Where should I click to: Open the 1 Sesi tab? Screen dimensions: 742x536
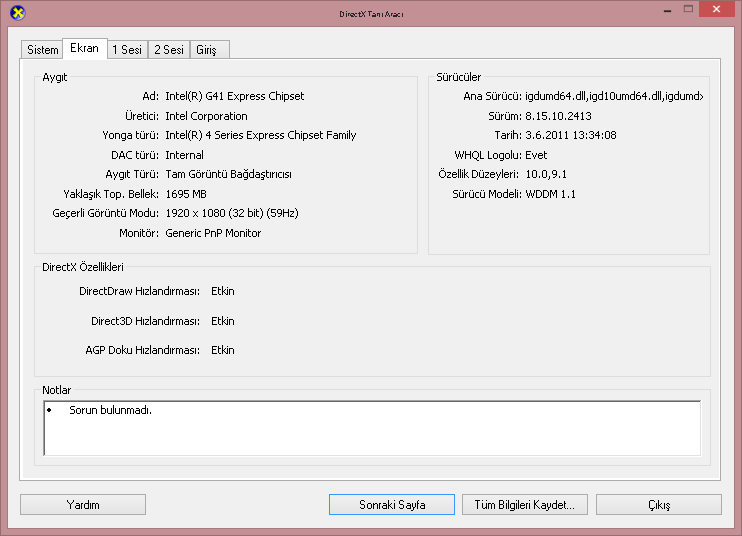coord(127,50)
